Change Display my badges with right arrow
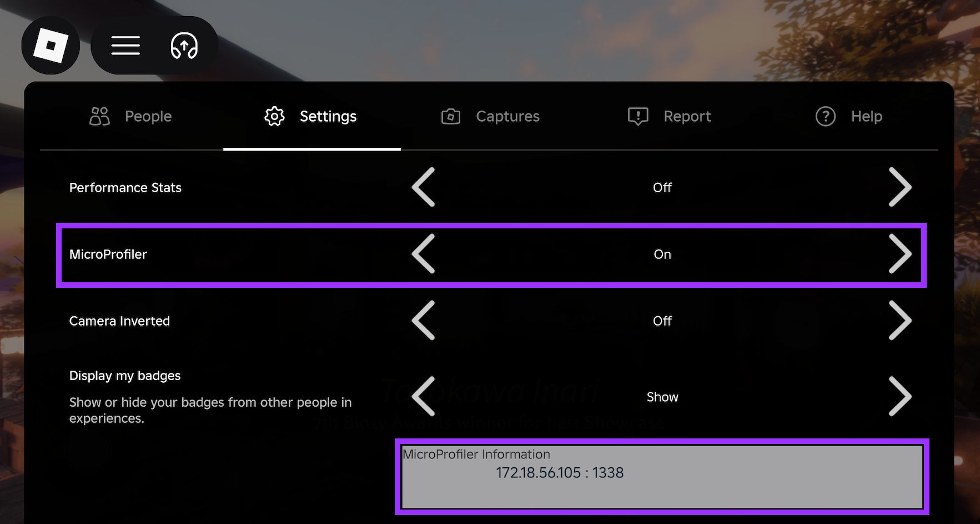Image resolution: width=980 pixels, height=524 pixels. pyautogui.click(x=899, y=397)
